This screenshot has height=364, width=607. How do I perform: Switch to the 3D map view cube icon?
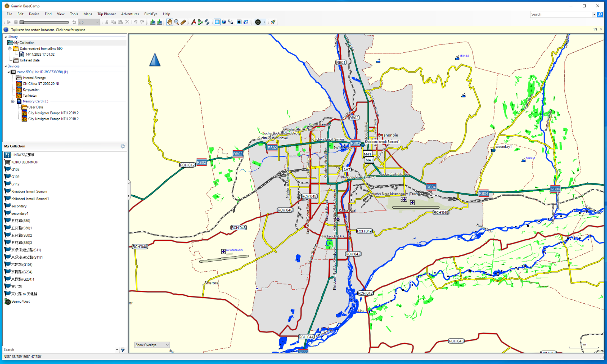click(x=224, y=22)
